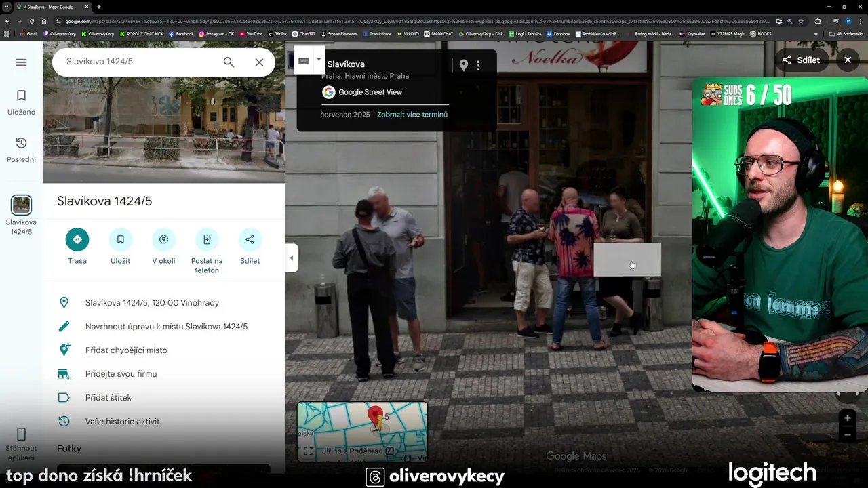Viewport: 868px width, 488px height.
Task: Click the V okolí nearby button
Action: click(163, 247)
